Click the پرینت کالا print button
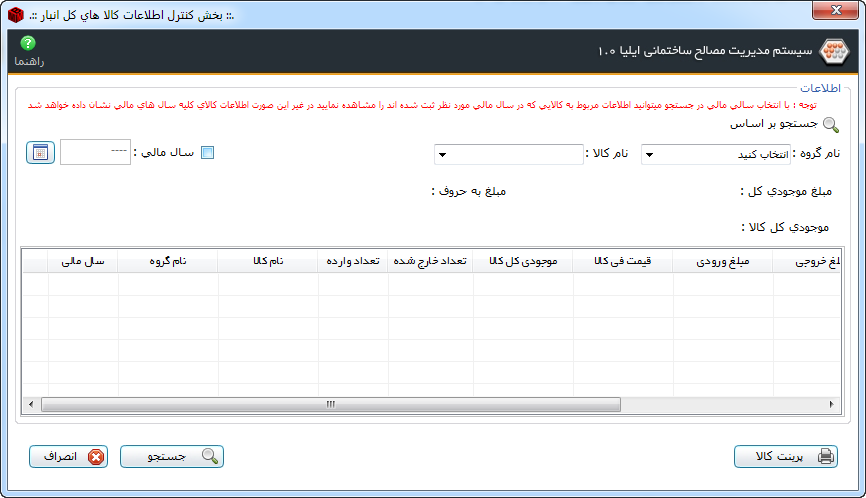 point(785,456)
